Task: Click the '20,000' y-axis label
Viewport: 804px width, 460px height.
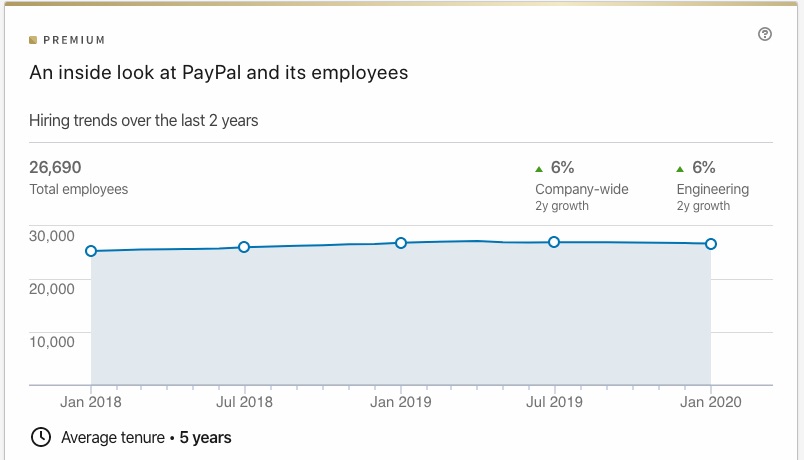Action: (x=52, y=289)
